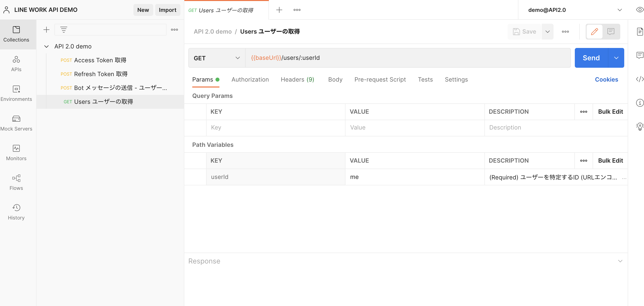Open the Environments panel
The height and width of the screenshot is (306, 644).
click(16, 93)
